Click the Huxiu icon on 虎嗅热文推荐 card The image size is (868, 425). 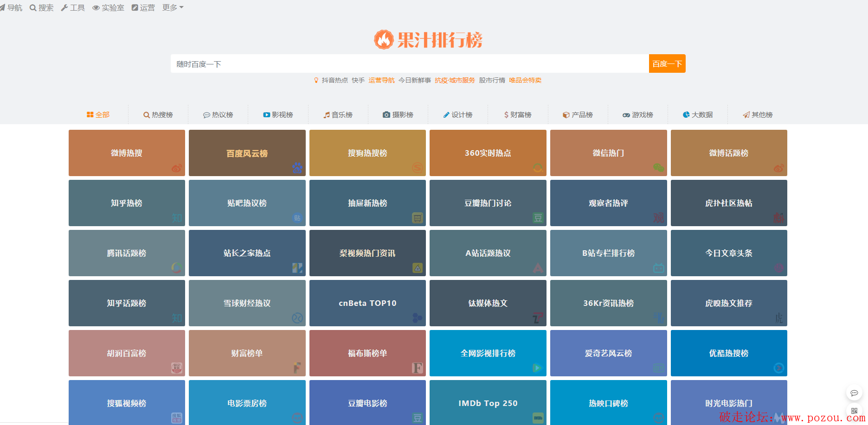[x=779, y=318]
